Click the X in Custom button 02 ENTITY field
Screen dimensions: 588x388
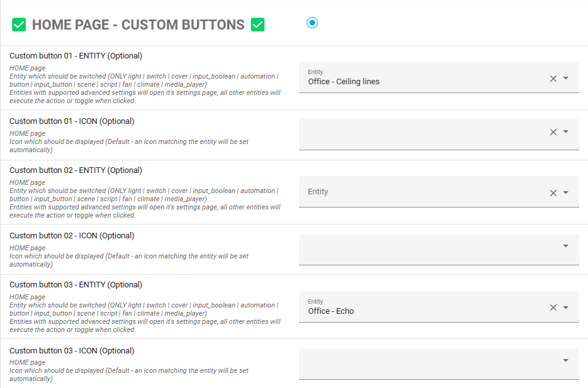coord(553,193)
